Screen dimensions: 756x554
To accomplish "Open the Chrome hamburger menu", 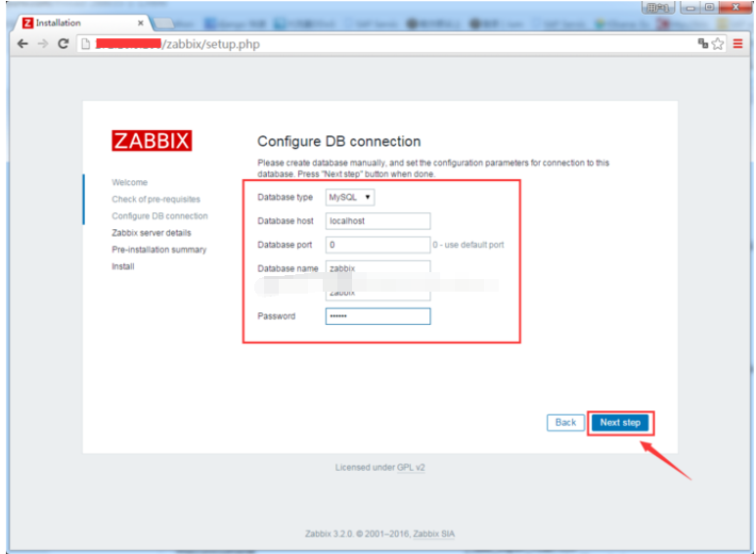I will click(x=737, y=44).
